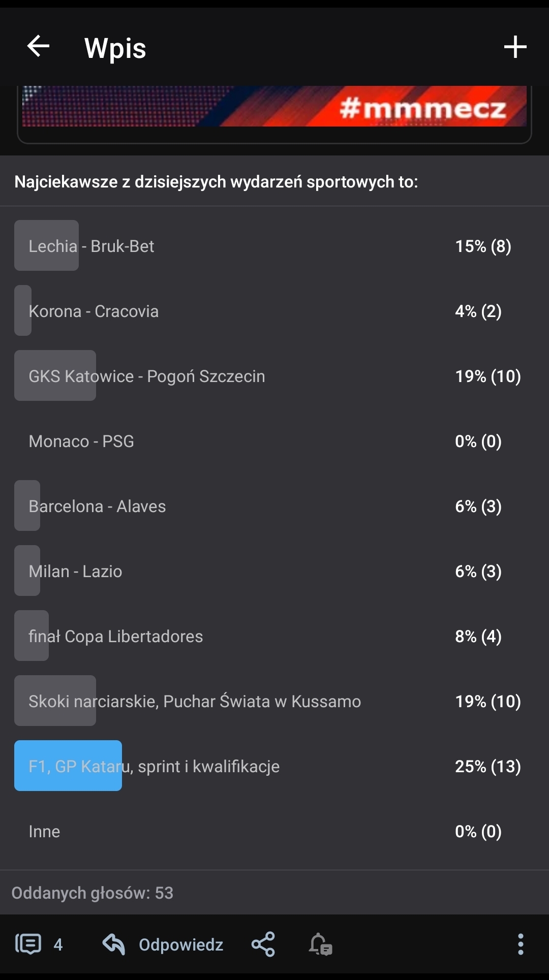Image resolution: width=549 pixels, height=980 pixels.
Task: Toggle the notification bell icon
Action: (x=320, y=944)
